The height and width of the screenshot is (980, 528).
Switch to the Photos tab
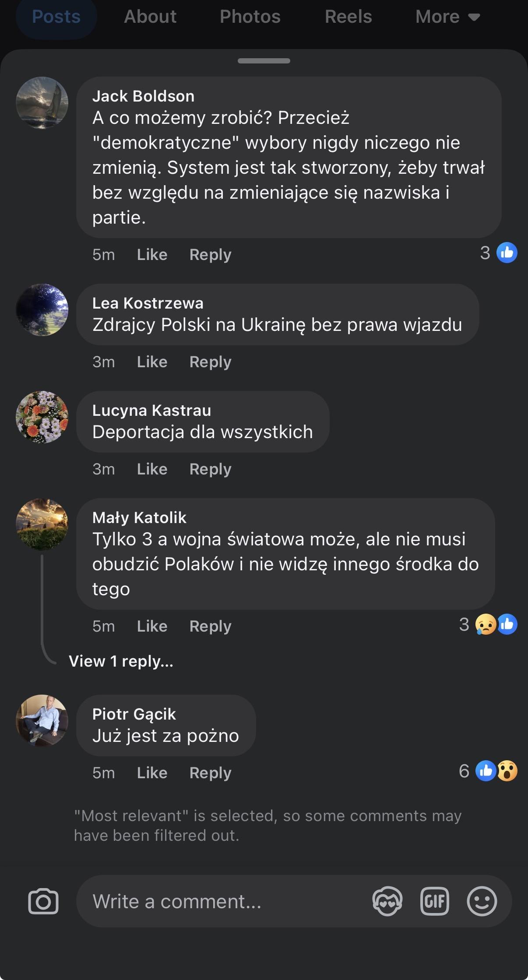coord(250,17)
